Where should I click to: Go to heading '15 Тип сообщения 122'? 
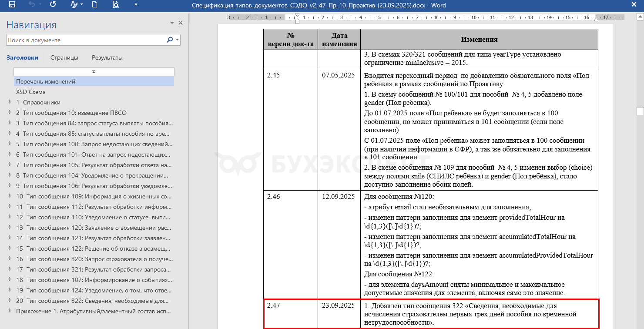[x=94, y=248]
